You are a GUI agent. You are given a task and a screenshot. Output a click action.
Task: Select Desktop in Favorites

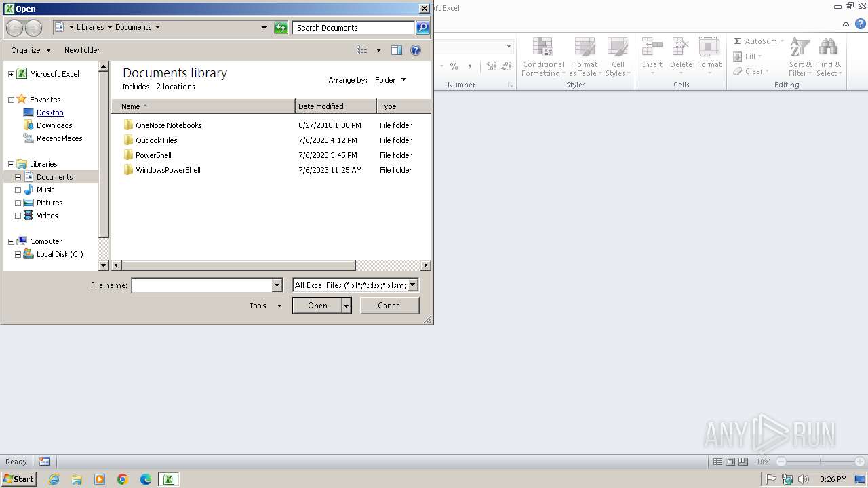pos(50,113)
